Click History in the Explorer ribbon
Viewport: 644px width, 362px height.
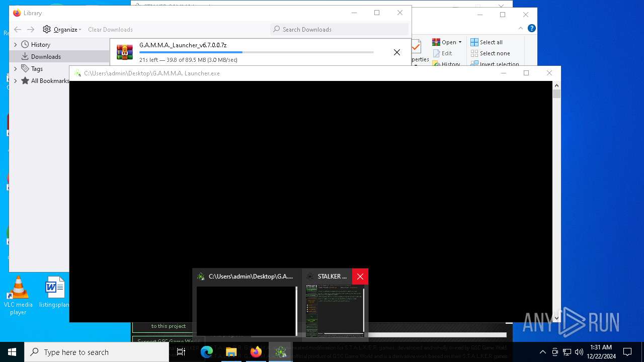[446, 64]
